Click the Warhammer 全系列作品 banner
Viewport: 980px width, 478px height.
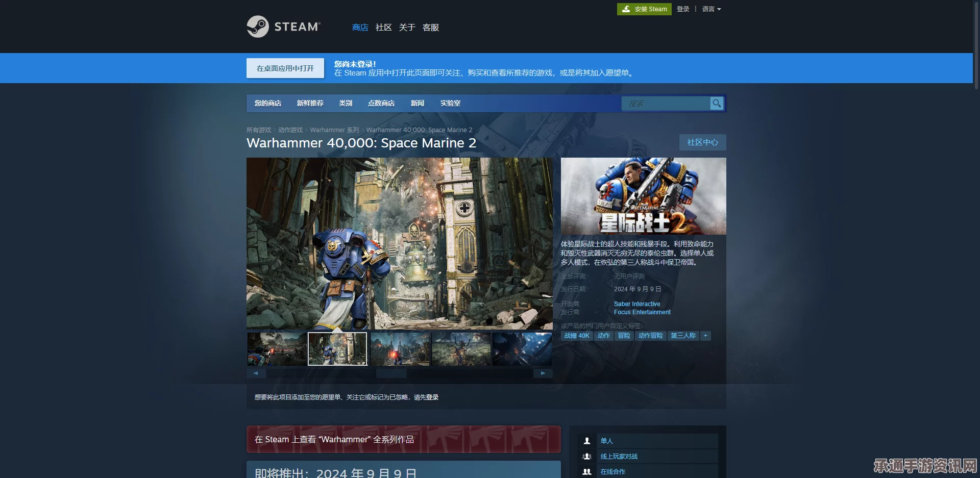click(x=403, y=439)
